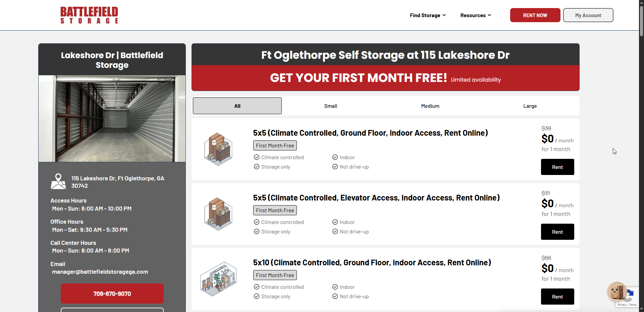This screenshot has width=644, height=312.
Task: Click the Call Center Hours 8:00 AM - 8:00 PM text
Action: click(91, 251)
